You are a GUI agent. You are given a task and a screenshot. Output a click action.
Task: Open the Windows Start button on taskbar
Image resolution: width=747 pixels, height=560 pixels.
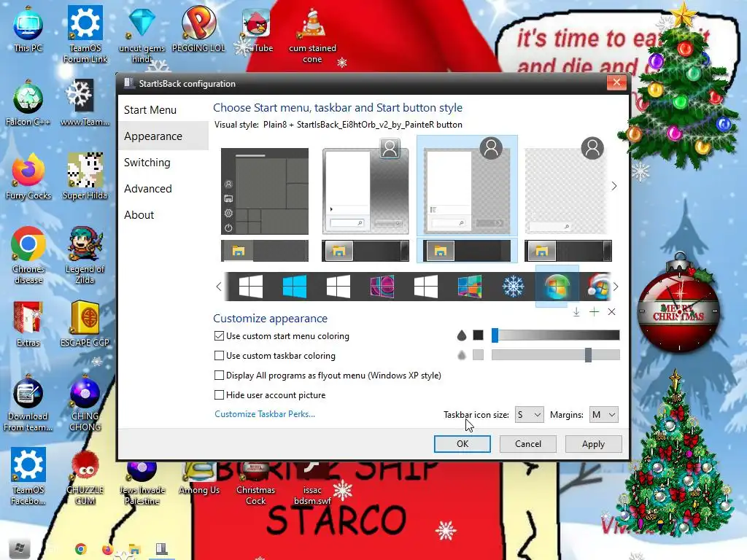(x=20, y=549)
